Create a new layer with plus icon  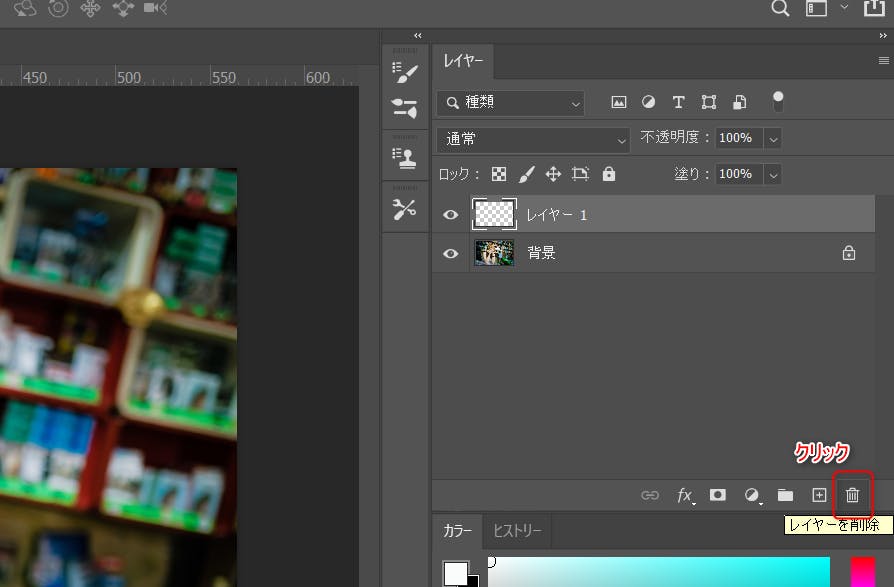(x=819, y=495)
